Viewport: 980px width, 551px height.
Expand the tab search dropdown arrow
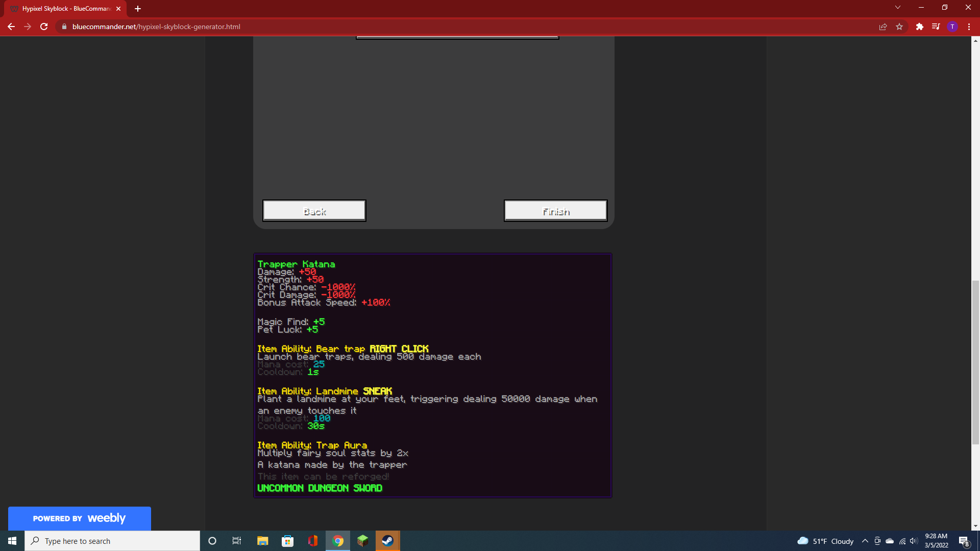(898, 7)
